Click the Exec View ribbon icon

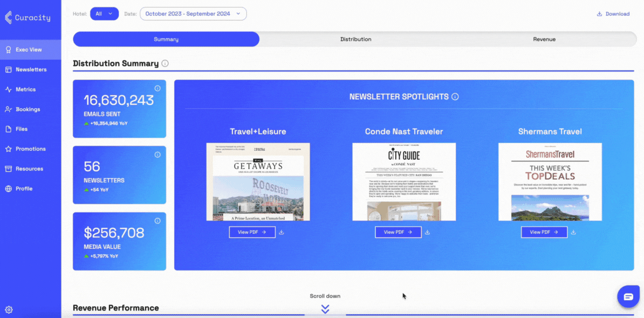(x=8, y=50)
